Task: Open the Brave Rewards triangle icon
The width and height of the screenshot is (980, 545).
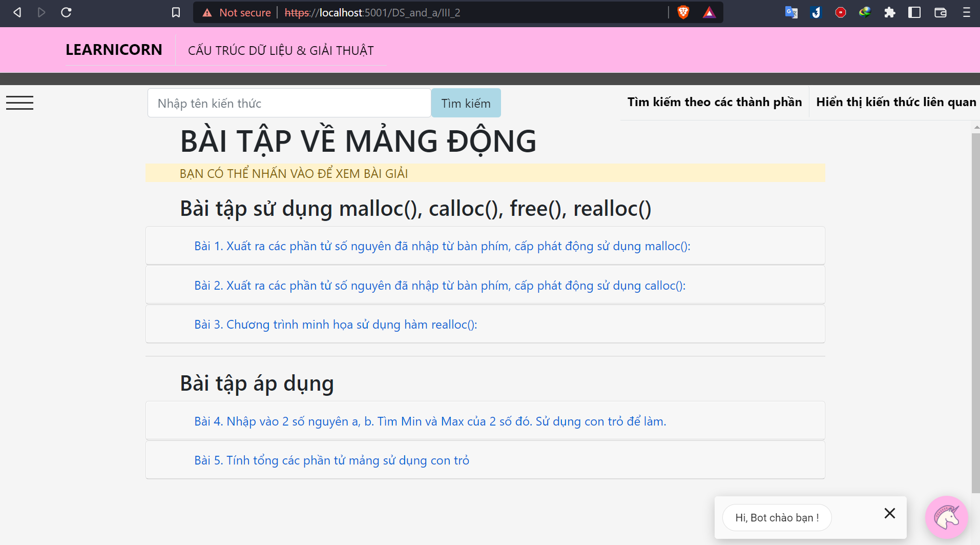Action: tap(709, 12)
